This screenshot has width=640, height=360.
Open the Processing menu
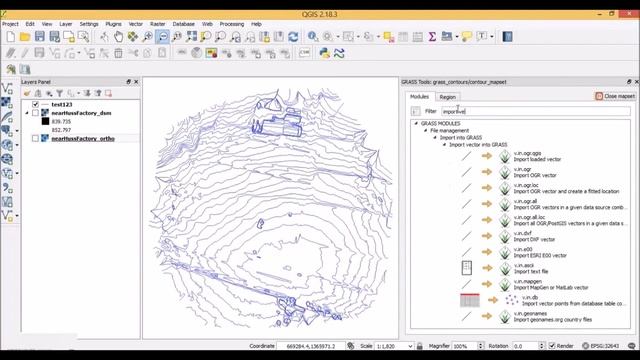click(x=231, y=24)
